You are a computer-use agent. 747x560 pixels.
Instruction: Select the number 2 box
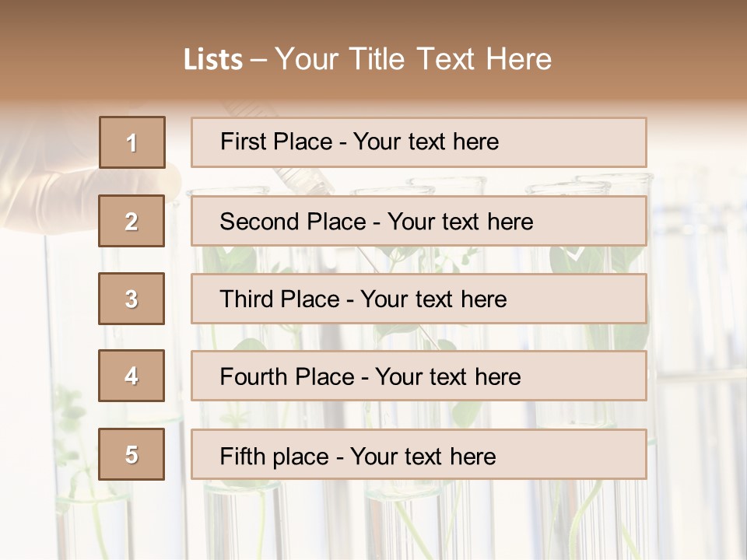coord(132,221)
